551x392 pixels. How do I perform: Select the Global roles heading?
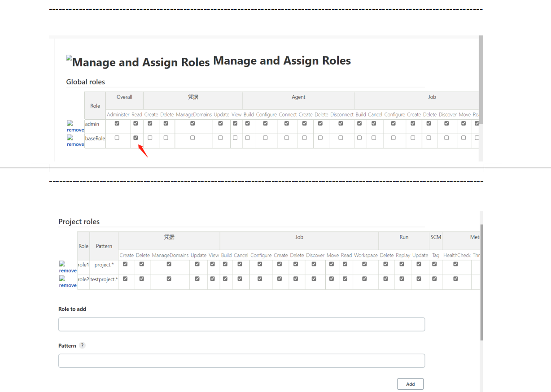(85, 82)
